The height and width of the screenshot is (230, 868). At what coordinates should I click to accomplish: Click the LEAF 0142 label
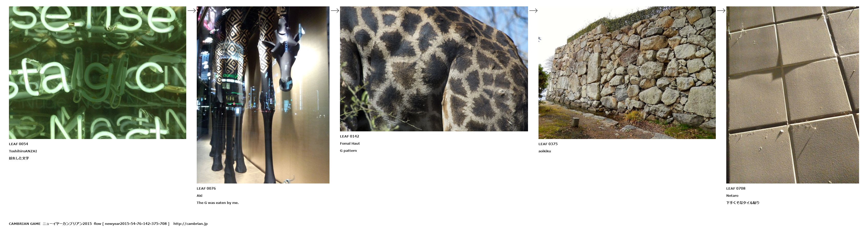[x=349, y=136]
